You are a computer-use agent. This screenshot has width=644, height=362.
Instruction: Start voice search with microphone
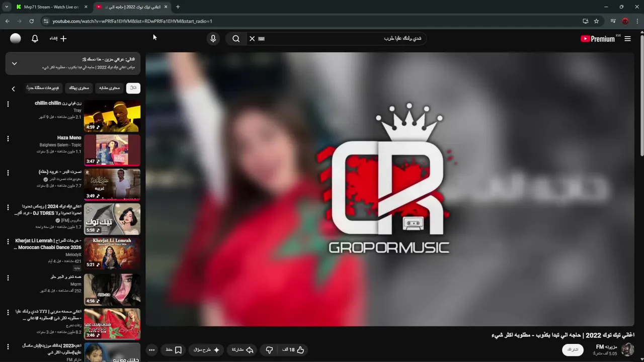pos(213,39)
